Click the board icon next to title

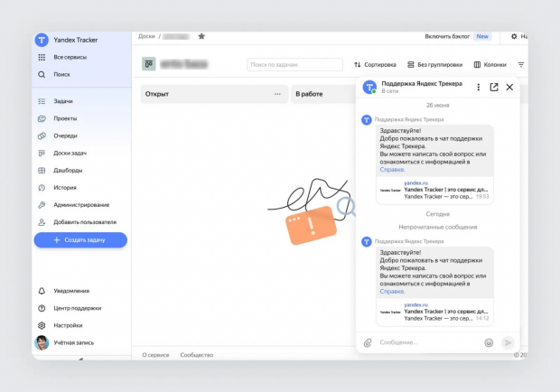[x=148, y=64]
